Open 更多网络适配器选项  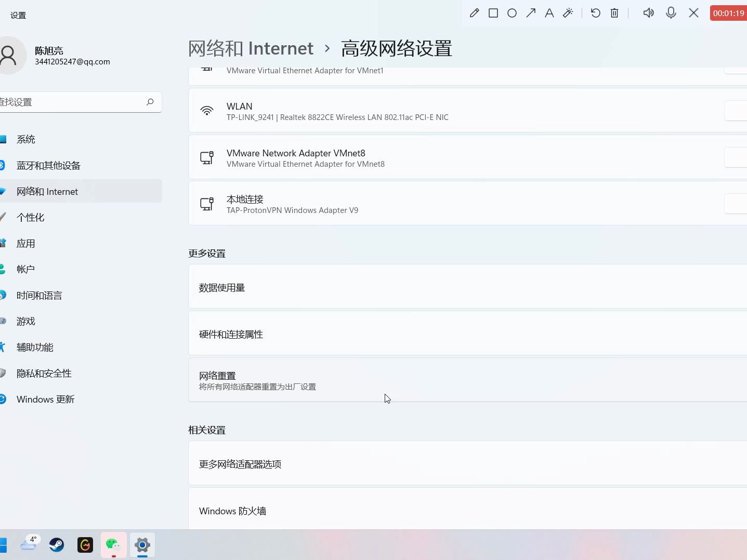click(x=467, y=463)
